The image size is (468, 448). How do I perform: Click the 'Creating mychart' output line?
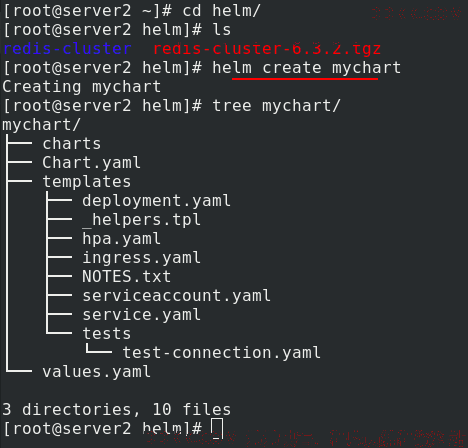point(82,87)
